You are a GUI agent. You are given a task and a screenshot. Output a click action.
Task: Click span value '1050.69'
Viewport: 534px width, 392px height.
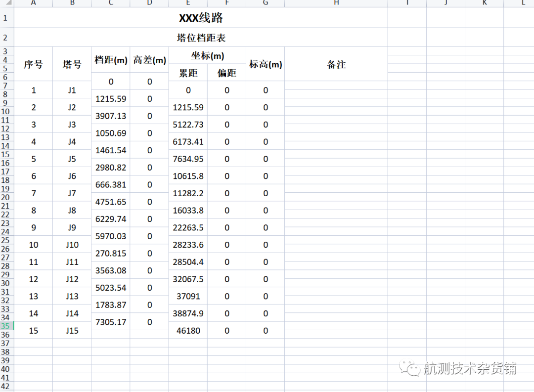click(x=111, y=133)
